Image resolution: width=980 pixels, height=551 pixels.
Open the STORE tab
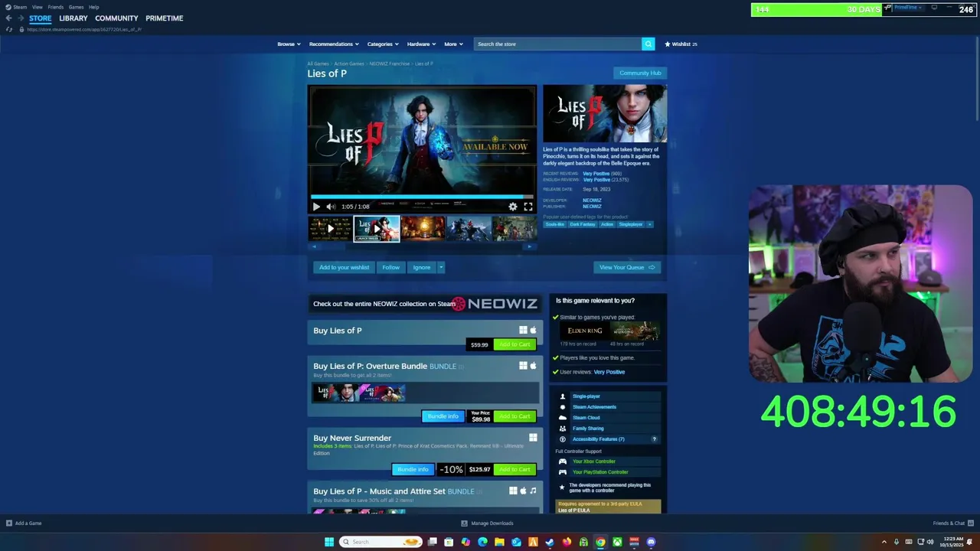(x=41, y=18)
